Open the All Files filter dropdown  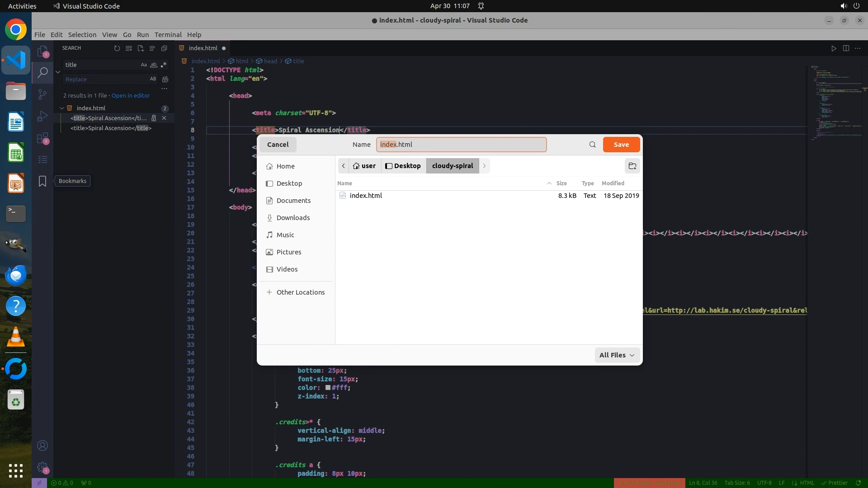[617, 355]
